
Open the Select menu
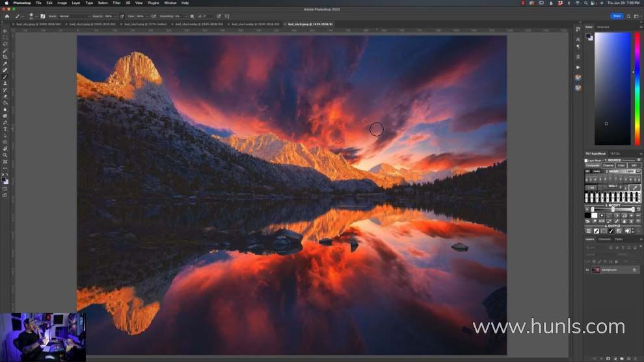click(103, 3)
